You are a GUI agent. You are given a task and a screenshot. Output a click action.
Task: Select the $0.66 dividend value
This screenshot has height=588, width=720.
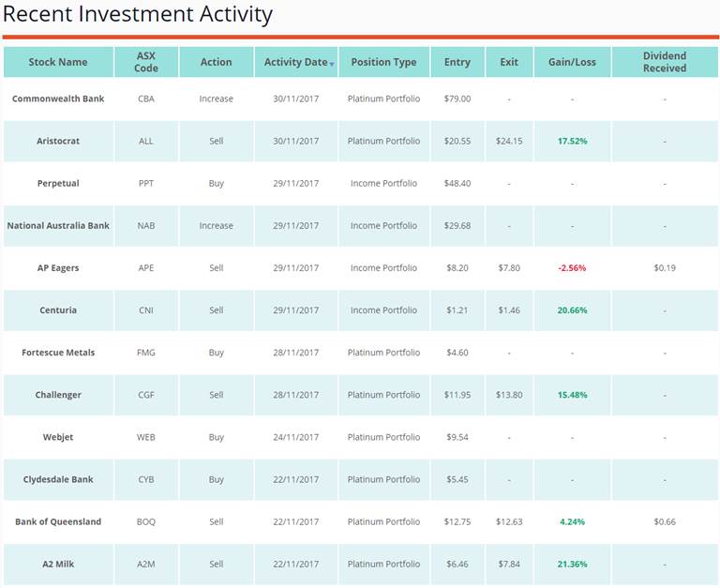(x=665, y=521)
